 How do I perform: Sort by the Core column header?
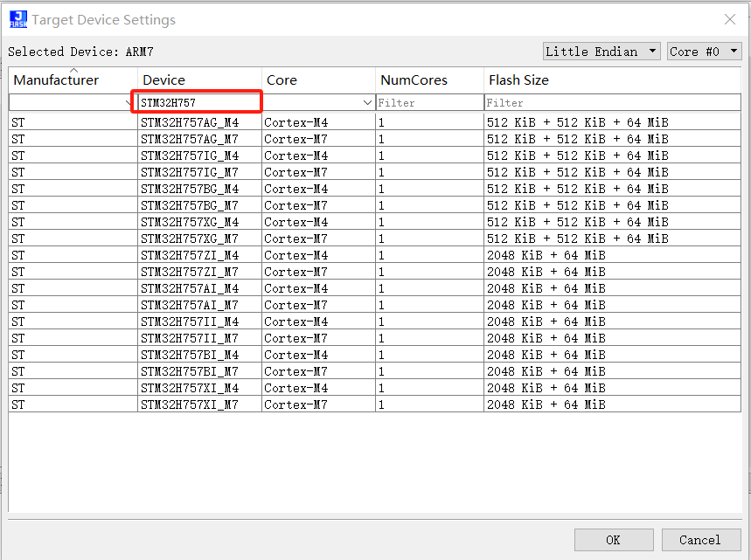pyautogui.click(x=318, y=80)
